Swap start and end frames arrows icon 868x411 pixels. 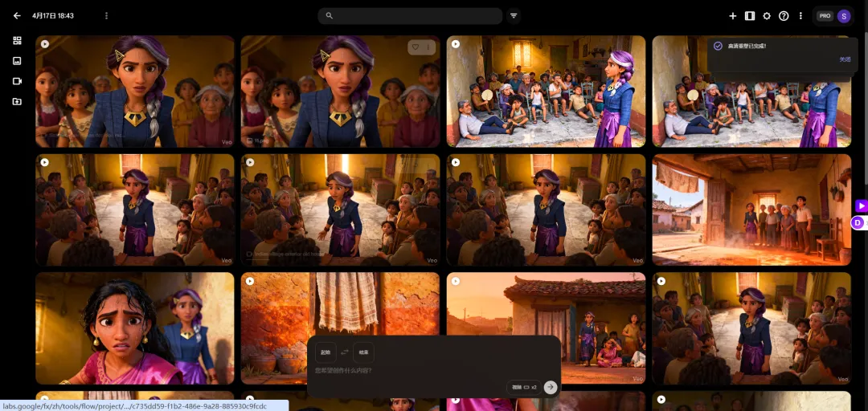(x=344, y=352)
